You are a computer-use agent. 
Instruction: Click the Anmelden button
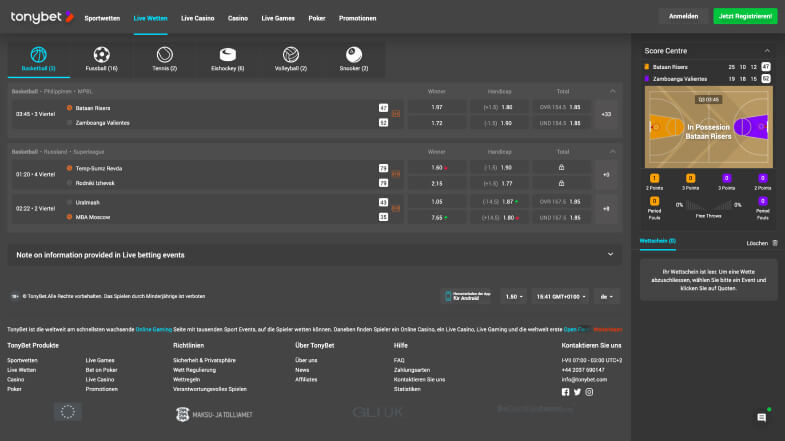(x=683, y=16)
